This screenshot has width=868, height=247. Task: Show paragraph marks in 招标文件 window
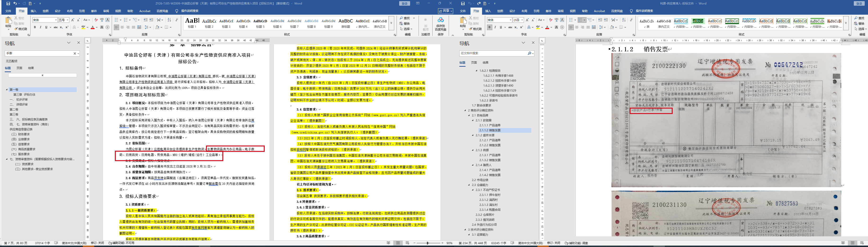177,20
